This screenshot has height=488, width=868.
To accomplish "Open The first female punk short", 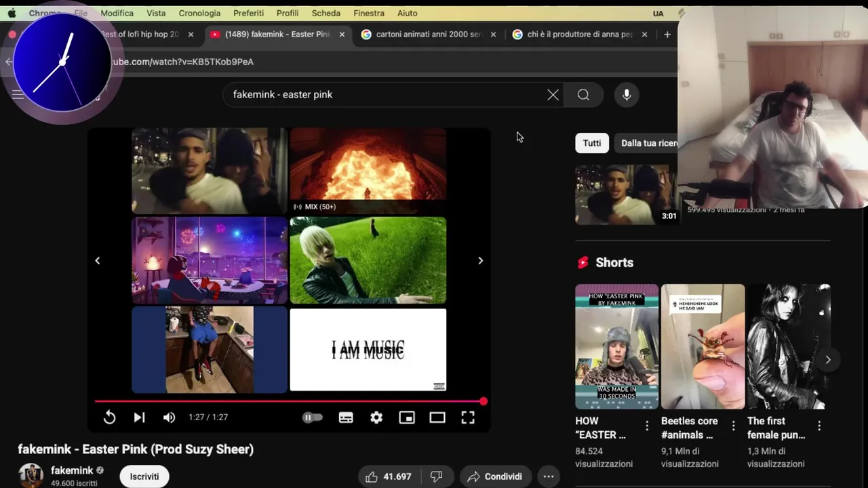I will (x=789, y=346).
